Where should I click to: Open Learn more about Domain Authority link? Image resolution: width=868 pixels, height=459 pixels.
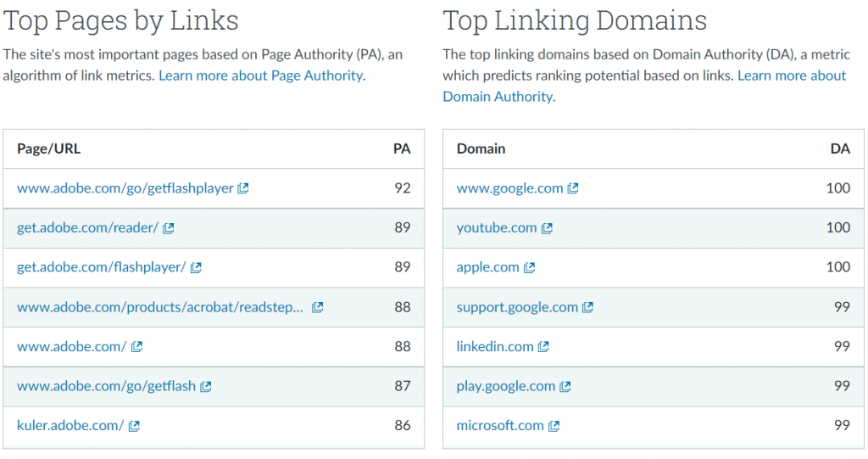click(x=644, y=86)
